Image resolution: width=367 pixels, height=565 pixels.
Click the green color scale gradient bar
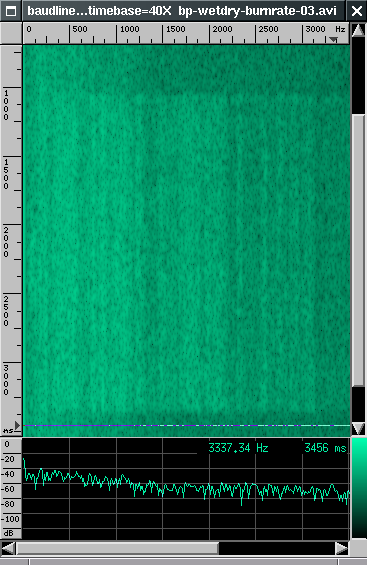coord(358,488)
